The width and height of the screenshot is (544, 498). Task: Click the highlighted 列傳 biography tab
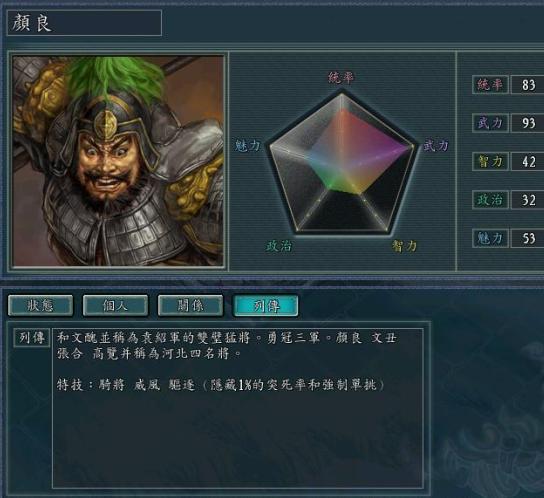(266, 305)
